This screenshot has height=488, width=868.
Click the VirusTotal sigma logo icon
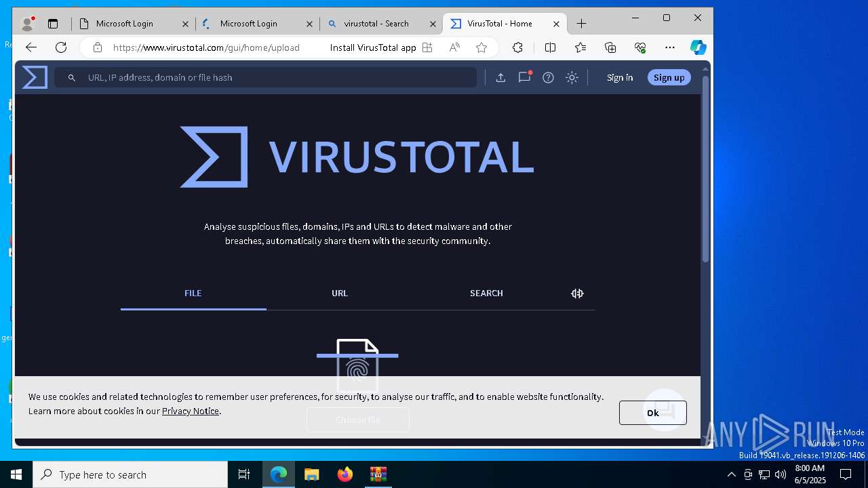(35, 77)
